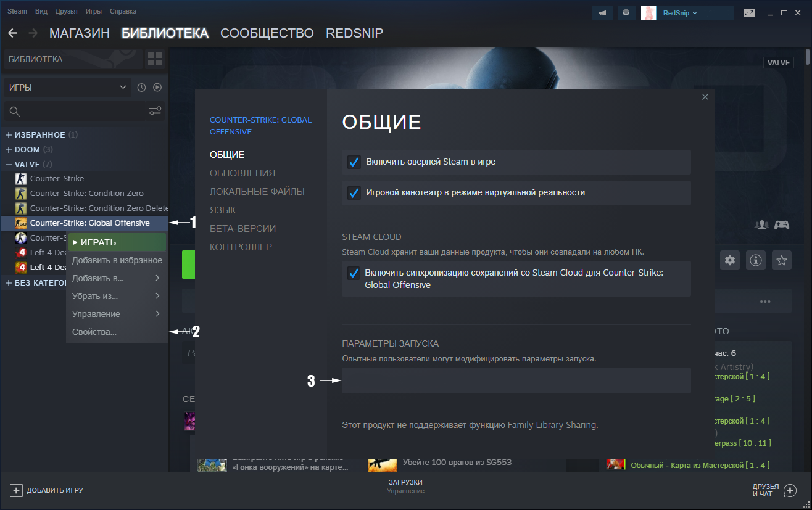Click the favorite star icon

[x=782, y=260]
